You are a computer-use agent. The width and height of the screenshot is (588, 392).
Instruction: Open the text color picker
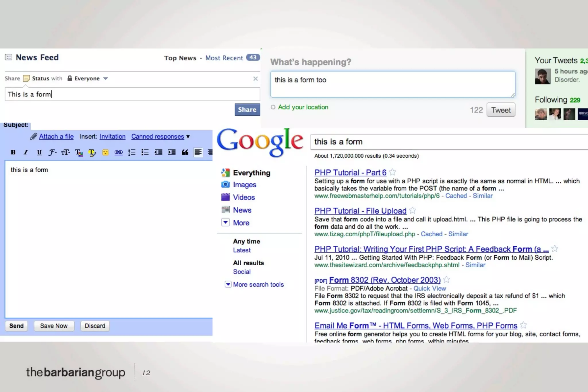[79, 152]
